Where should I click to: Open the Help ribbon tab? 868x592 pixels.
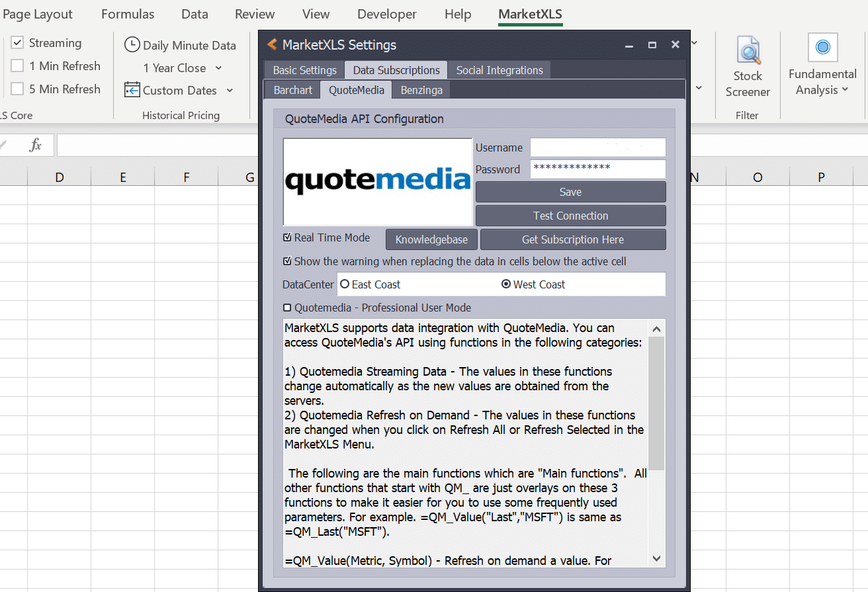tap(458, 14)
